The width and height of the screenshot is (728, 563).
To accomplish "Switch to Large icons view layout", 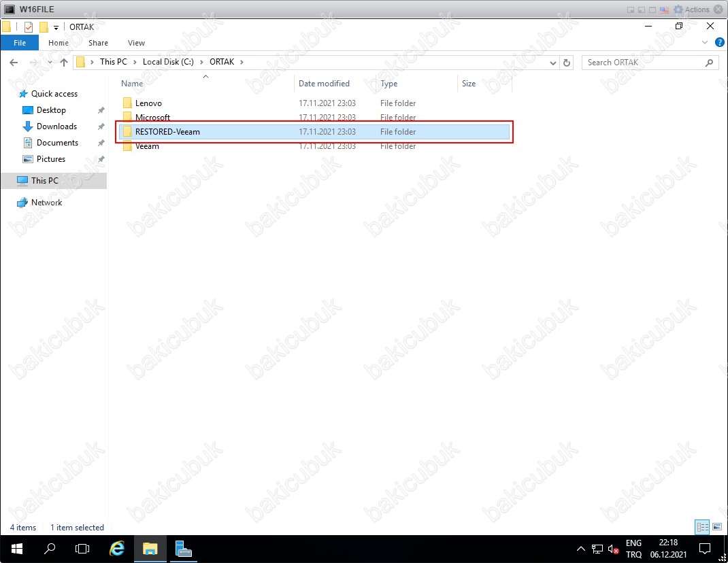I will [x=717, y=527].
